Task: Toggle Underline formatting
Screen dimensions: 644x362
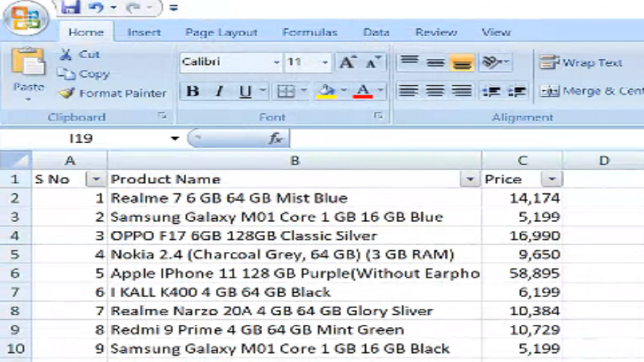Action: click(x=245, y=92)
